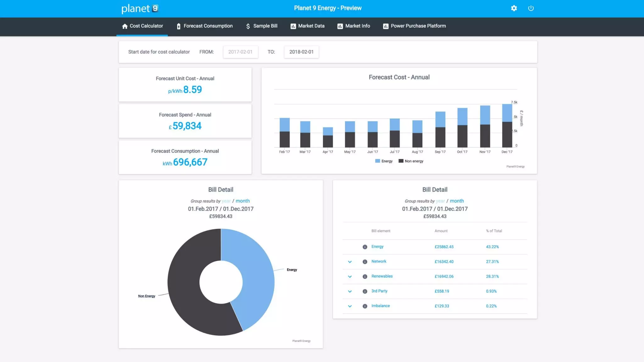Switch to the Market Data tab
The image size is (644, 362).
click(x=307, y=26)
